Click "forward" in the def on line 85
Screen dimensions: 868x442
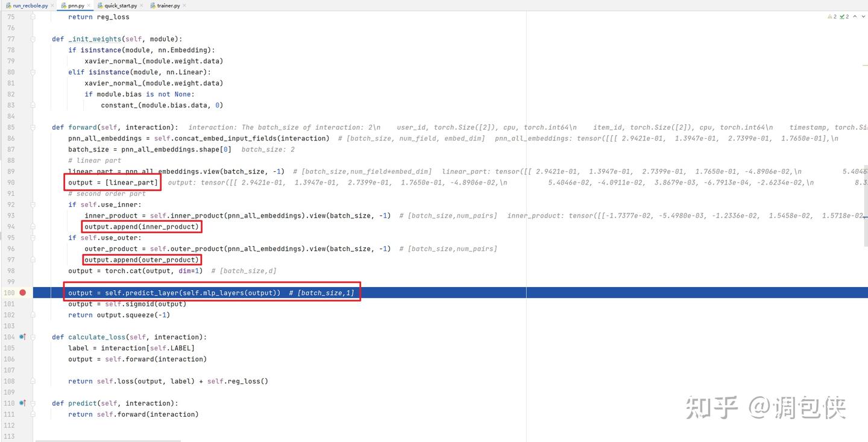pyautogui.click(x=83, y=127)
